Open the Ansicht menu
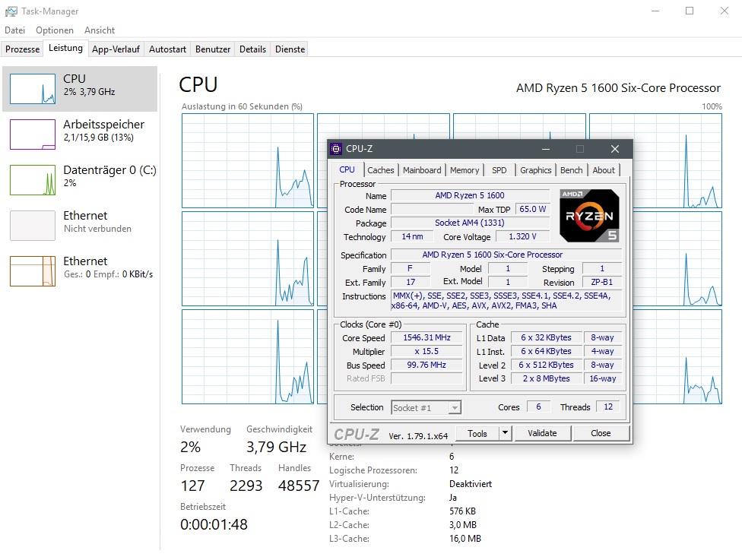This screenshot has width=742, height=560. pos(100,30)
